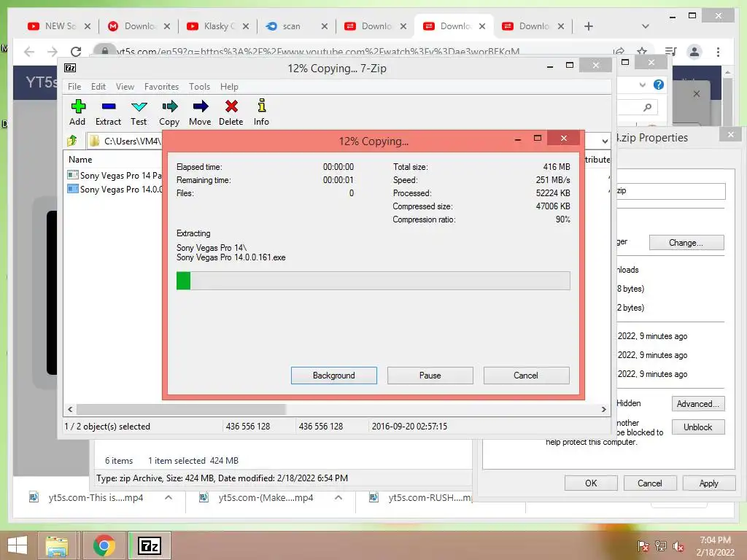The width and height of the screenshot is (747, 560).
Task: Open Chrome tab search chevron
Action: coord(646,26)
